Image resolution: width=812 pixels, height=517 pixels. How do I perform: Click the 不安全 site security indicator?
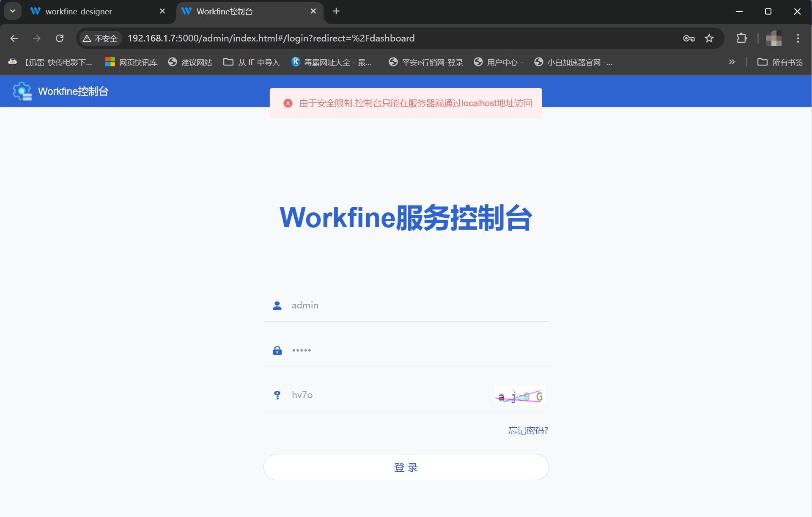tap(101, 38)
